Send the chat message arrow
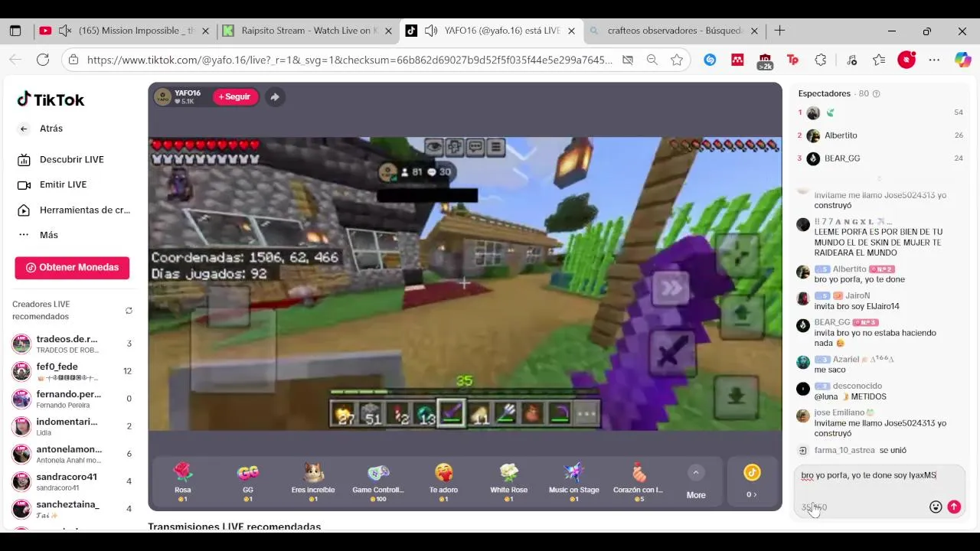Screen dimensions: 980x551 [x=954, y=507]
